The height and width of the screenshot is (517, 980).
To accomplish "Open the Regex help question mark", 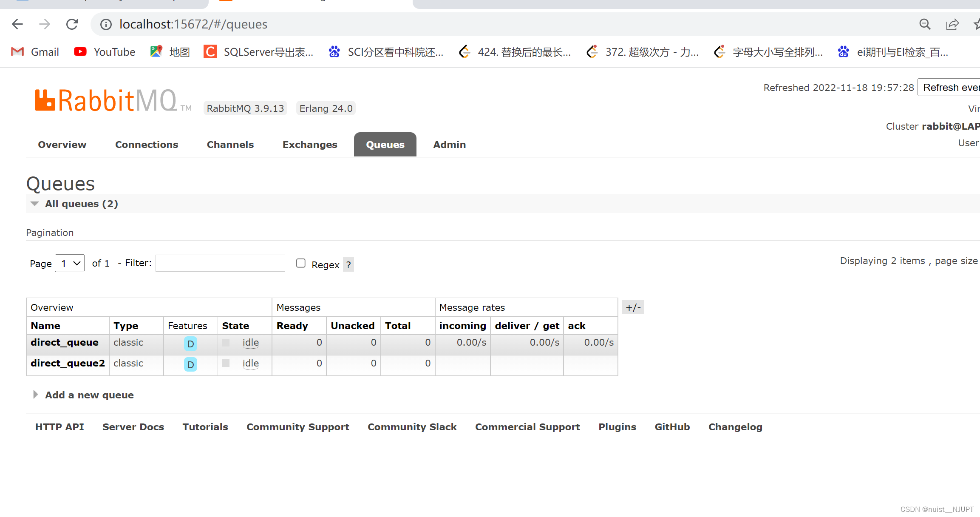I will (348, 265).
